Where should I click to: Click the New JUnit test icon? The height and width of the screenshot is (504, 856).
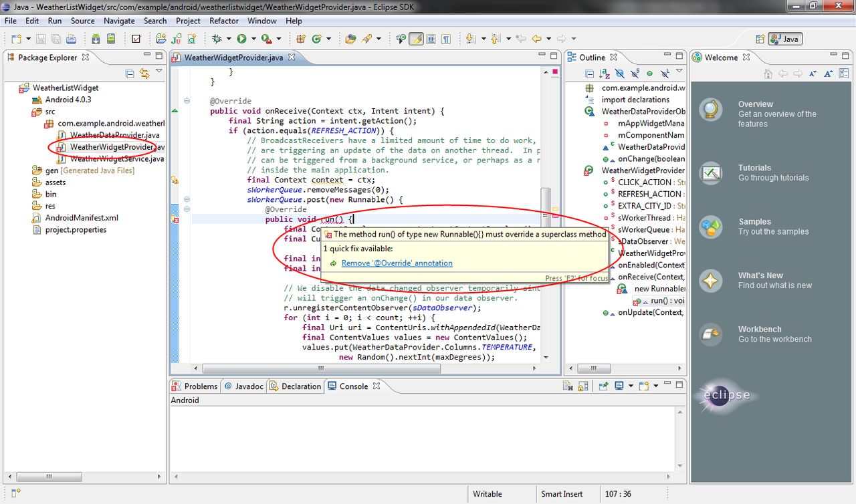[177, 39]
